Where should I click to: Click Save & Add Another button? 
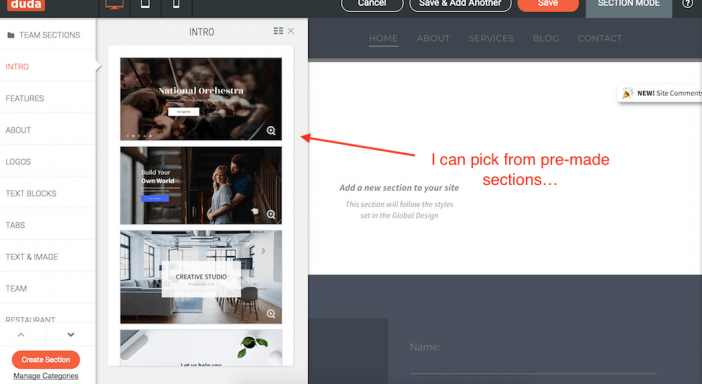[460, 4]
